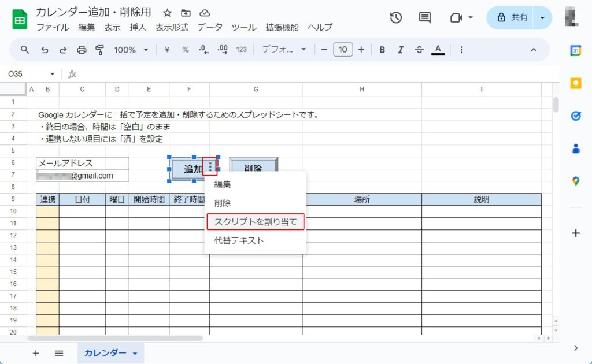
Task: Click the undo arrow icon
Action: pos(45,50)
